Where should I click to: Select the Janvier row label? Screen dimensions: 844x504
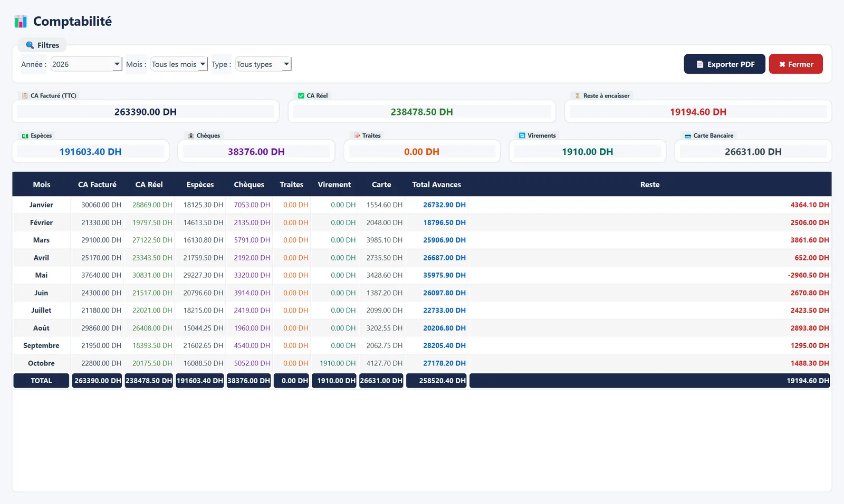(x=41, y=205)
